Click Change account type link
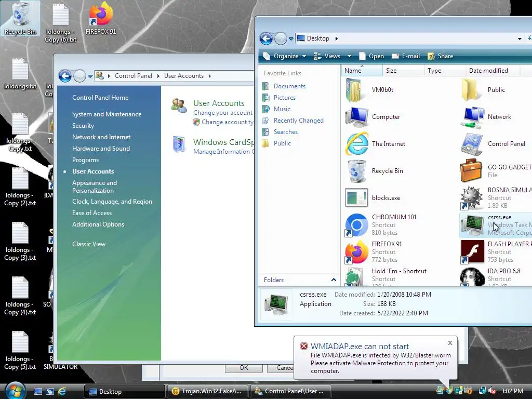Screen dimensions: 532x399 point(228,122)
